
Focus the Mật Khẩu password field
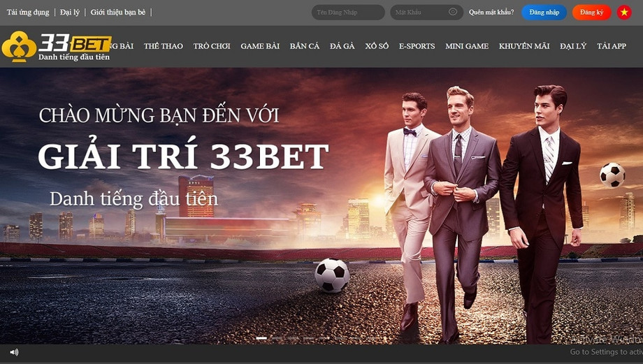pos(426,13)
